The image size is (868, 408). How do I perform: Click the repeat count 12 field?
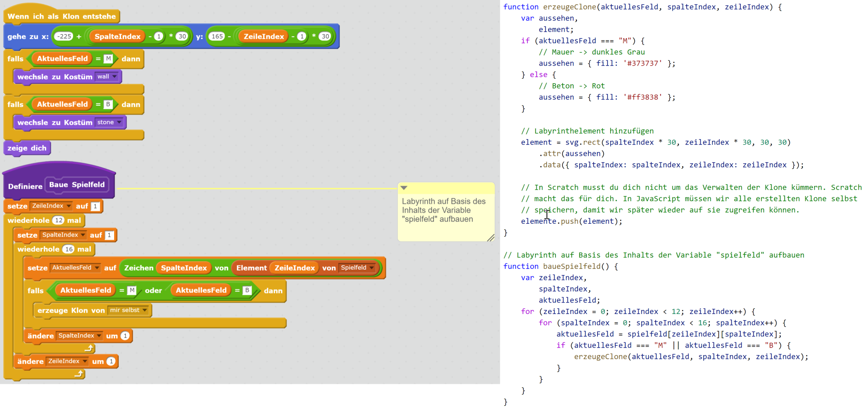59,220
